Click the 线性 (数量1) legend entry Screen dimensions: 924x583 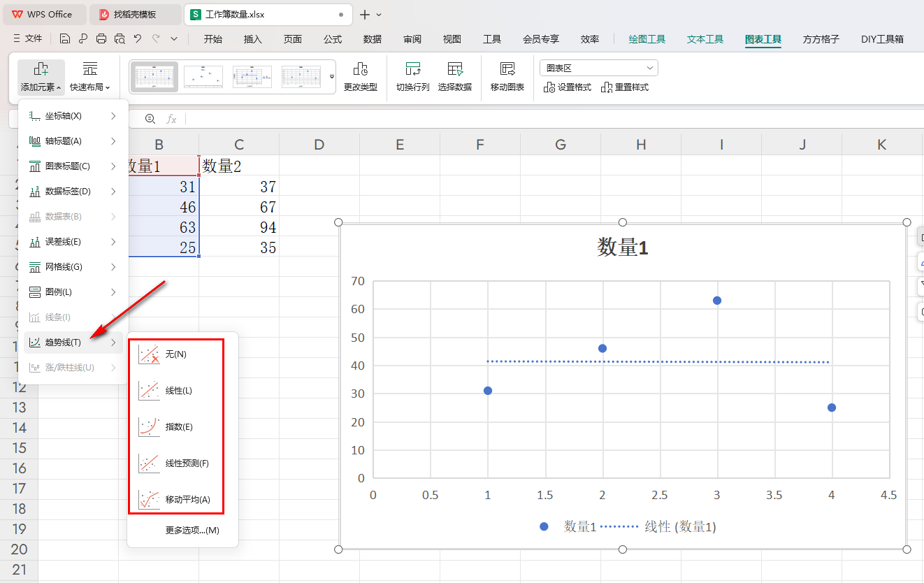tap(658, 527)
